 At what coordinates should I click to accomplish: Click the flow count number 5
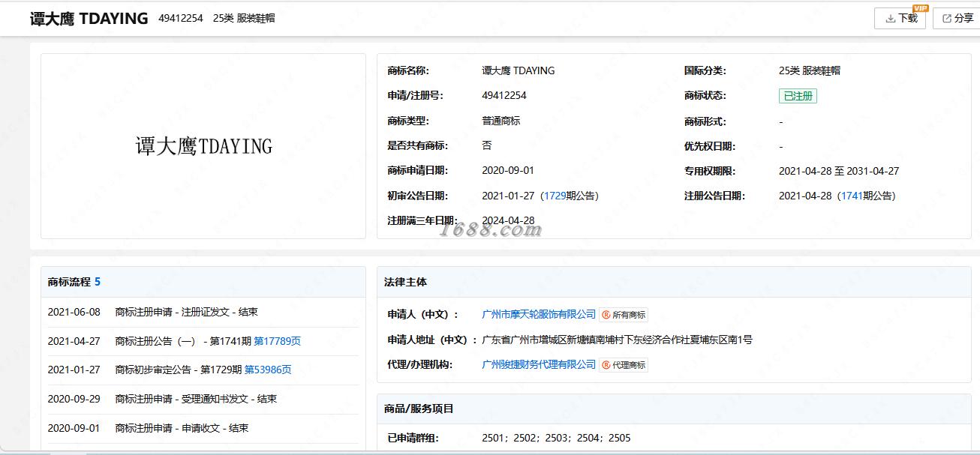tap(98, 282)
